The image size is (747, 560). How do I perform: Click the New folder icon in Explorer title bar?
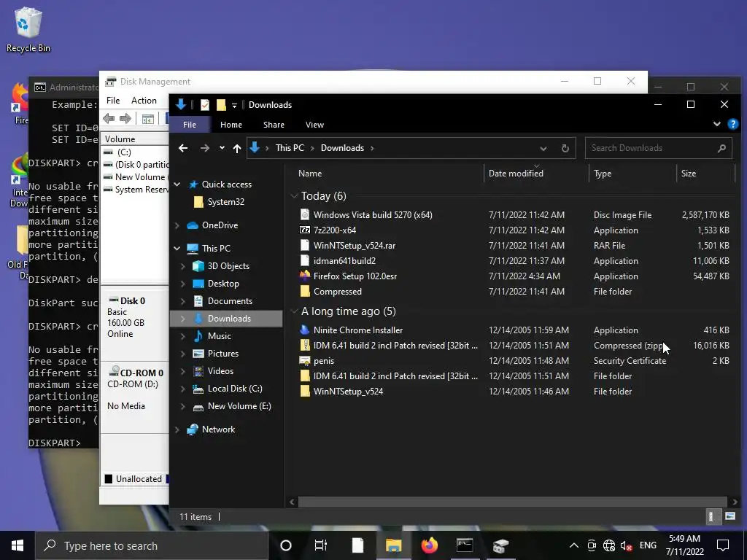click(x=221, y=105)
